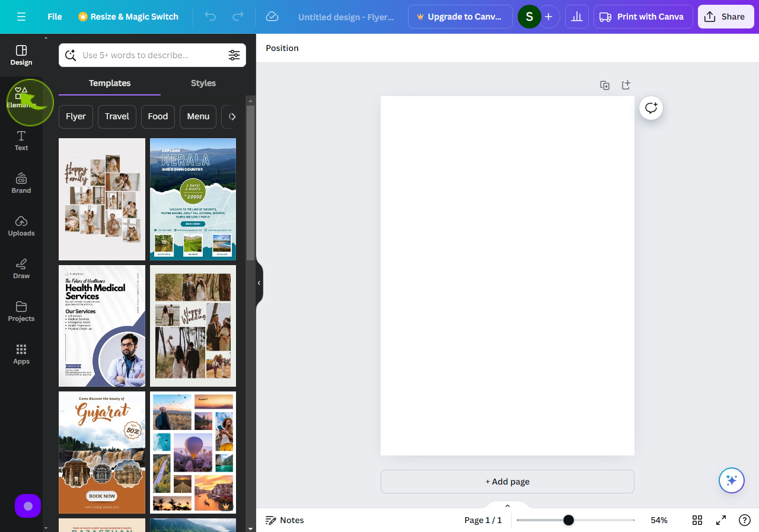Open the help question mark
Image resolution: width=759 pixels, height=532 pixels.
(745, 520)
